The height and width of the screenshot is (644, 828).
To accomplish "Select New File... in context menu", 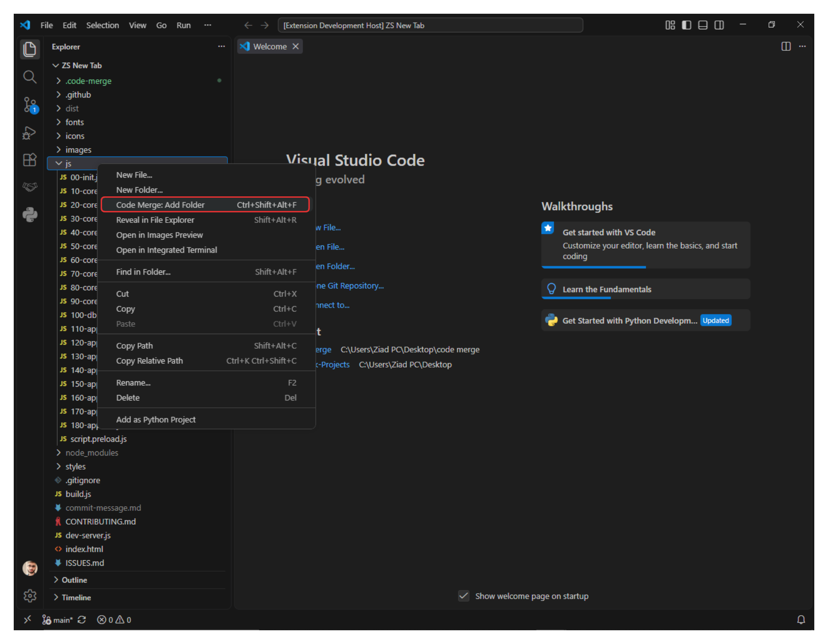I will point(206,175).
